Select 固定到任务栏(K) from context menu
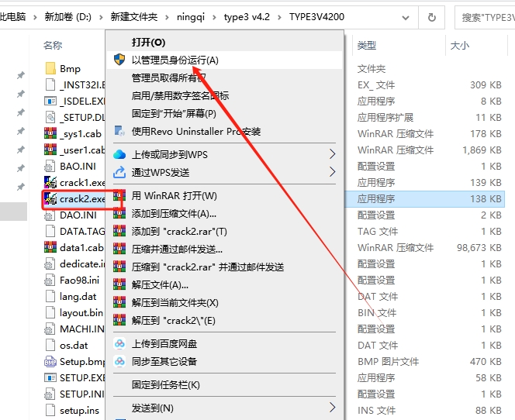This screenshot has width=515, height=420. pos(165,384)
